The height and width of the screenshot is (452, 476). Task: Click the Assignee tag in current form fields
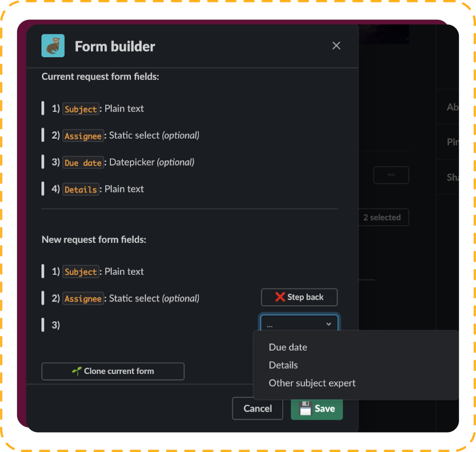point(83,135)
